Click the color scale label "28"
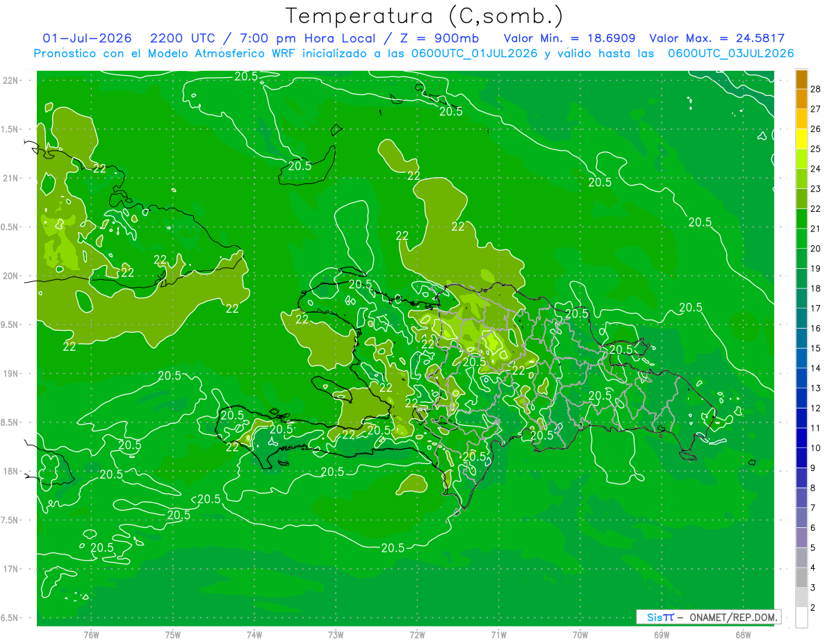Screen dimensions: 834x644 pyautogui.click(x=816, y=89)
